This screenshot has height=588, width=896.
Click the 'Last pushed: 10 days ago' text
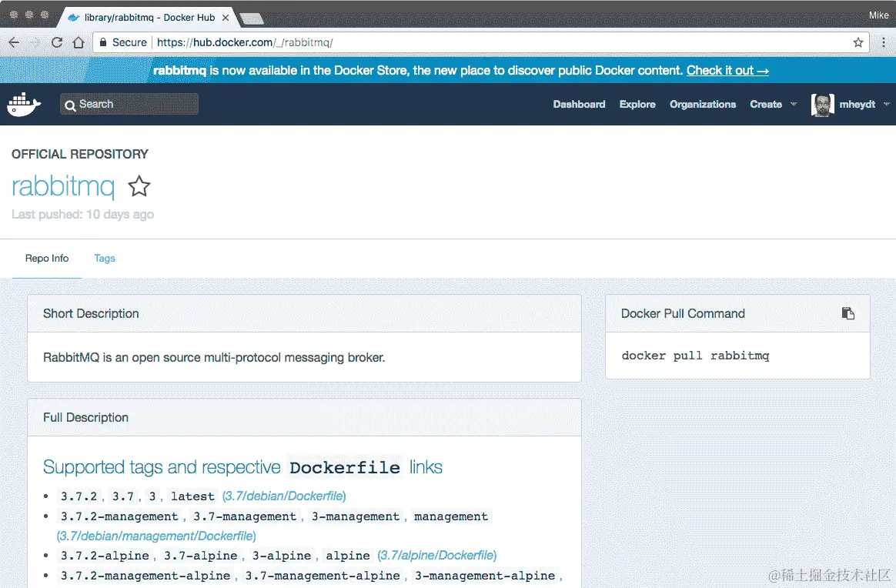tap(82, 214)
